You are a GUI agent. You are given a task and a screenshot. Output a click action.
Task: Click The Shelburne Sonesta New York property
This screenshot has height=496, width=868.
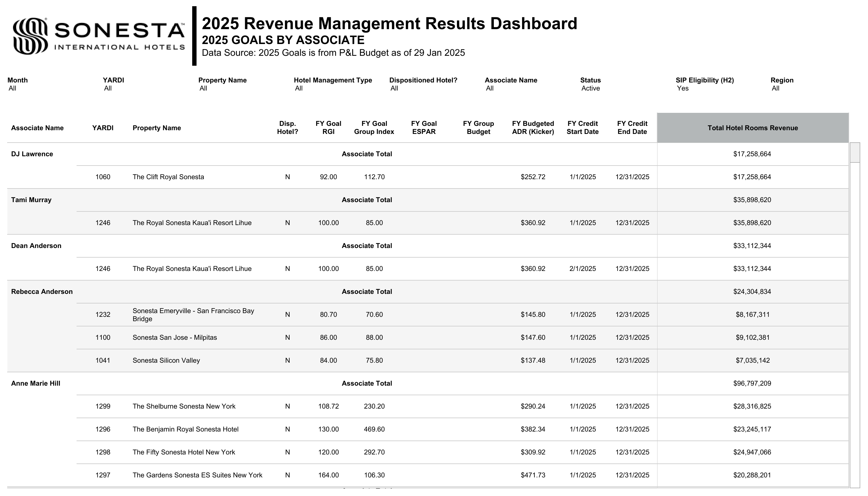click(x=184, y=406)
